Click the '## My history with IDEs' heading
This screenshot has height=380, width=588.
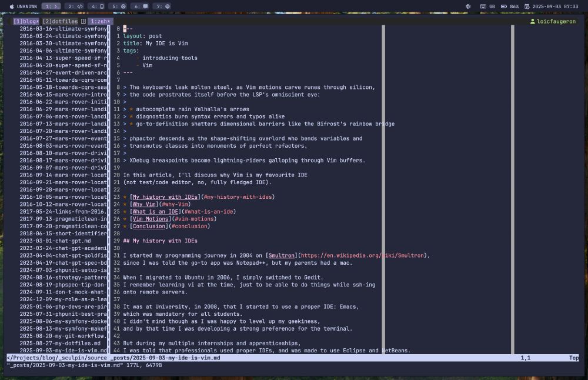[160, 241]
